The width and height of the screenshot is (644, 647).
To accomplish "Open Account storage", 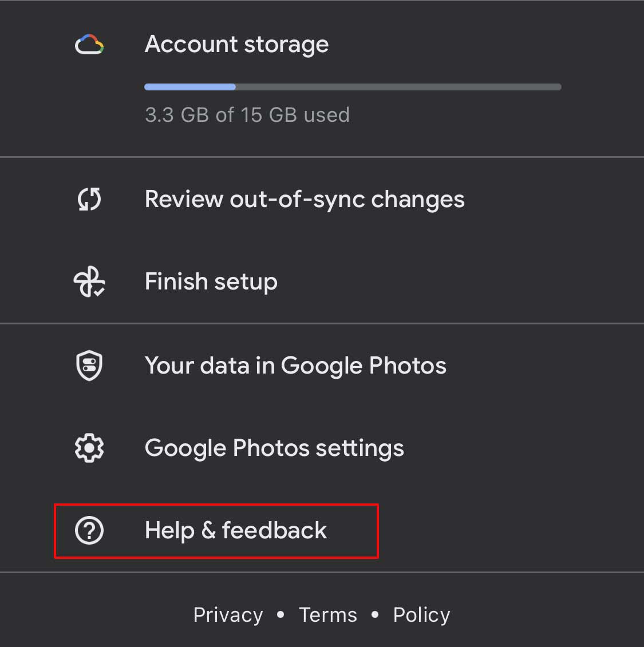I will [x=322, y=78].
